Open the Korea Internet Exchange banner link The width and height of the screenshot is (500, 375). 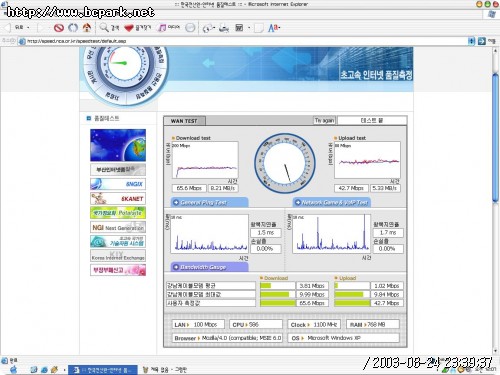(x=118, y=256)
